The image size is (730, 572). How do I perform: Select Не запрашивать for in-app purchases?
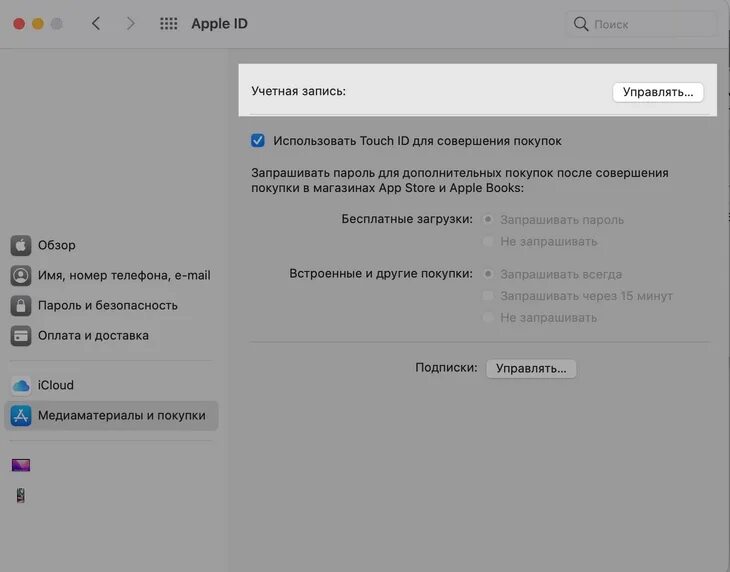click(488, 317)
